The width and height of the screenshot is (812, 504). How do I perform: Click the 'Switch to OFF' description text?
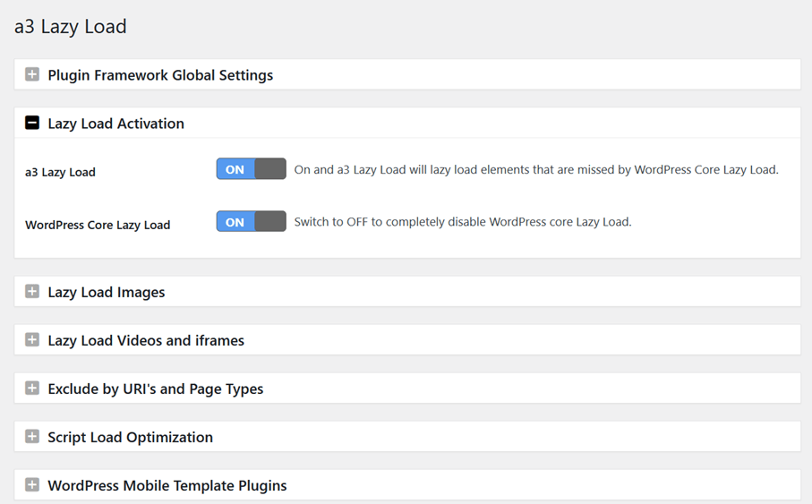(x=463, y=222)
